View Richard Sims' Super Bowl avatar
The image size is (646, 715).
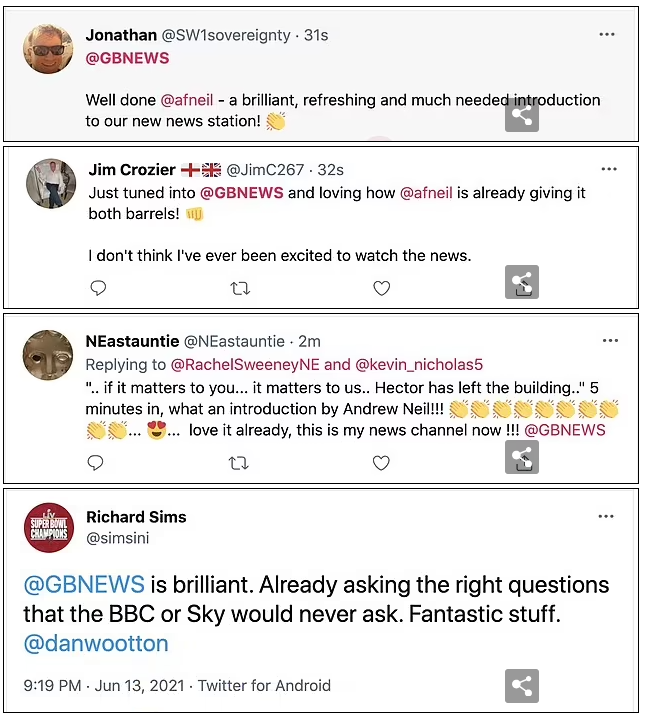click(49, 528)
